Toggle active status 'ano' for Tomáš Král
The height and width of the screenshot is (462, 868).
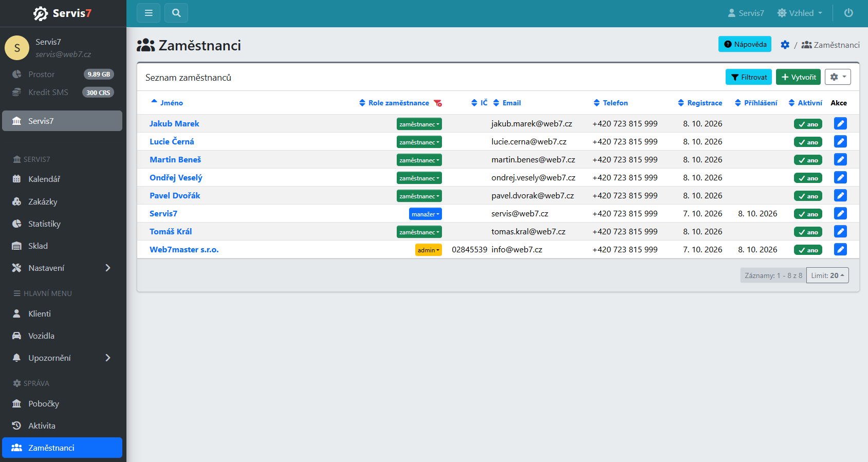(x=808, y=232)
